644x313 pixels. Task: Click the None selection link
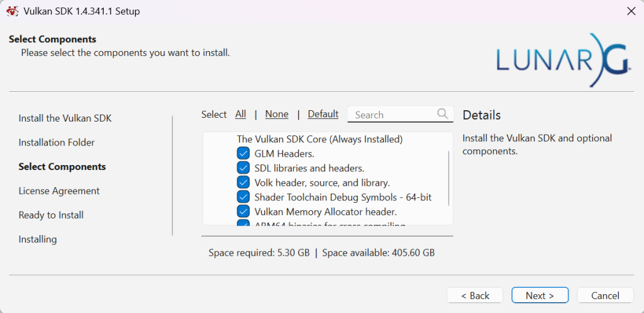click(277, 114)
